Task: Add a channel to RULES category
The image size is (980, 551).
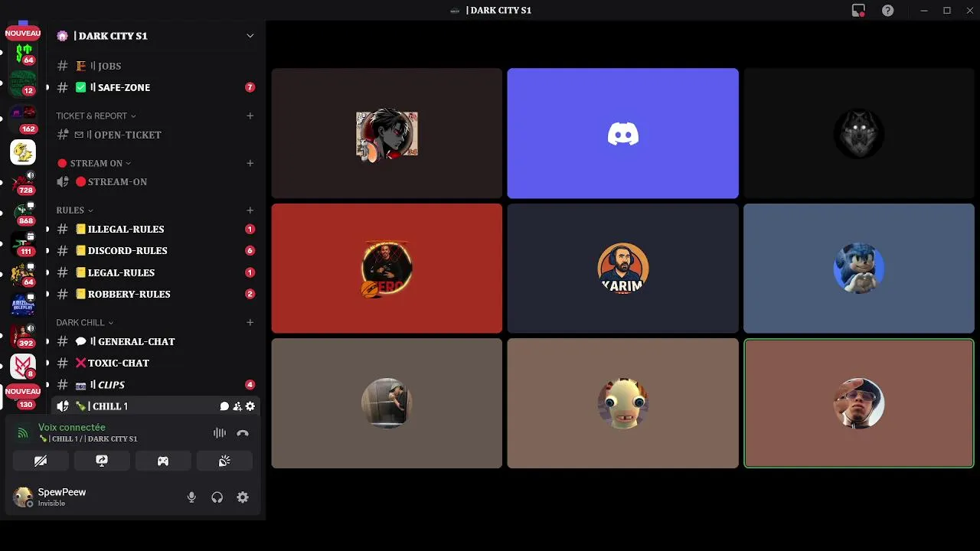Action: coord(250,210)
